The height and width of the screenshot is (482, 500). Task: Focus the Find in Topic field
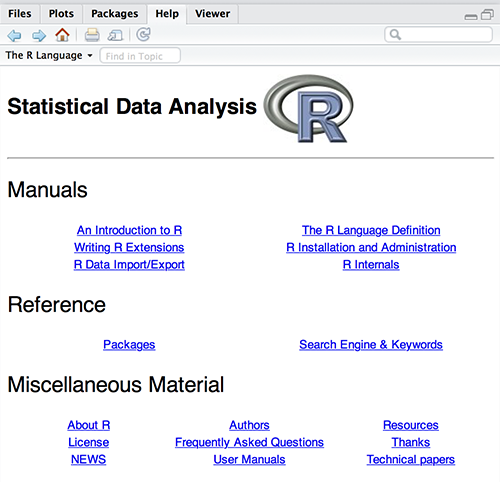point(140,56)
